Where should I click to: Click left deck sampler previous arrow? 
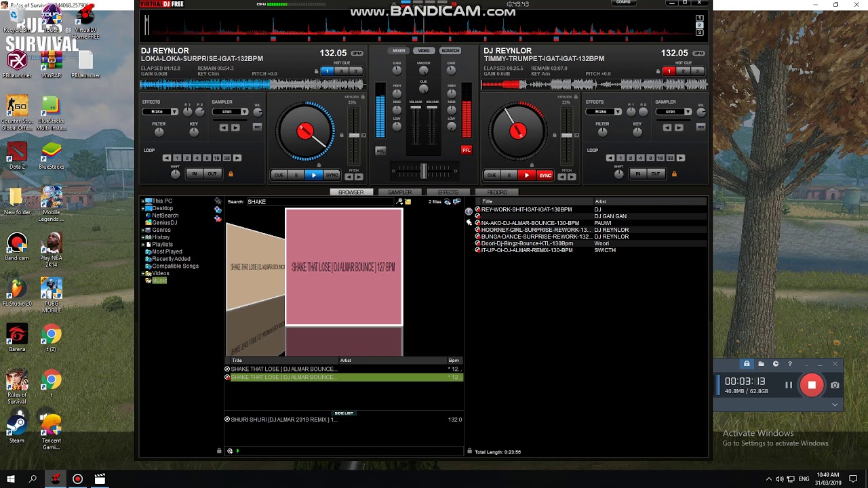coord(224,127)
